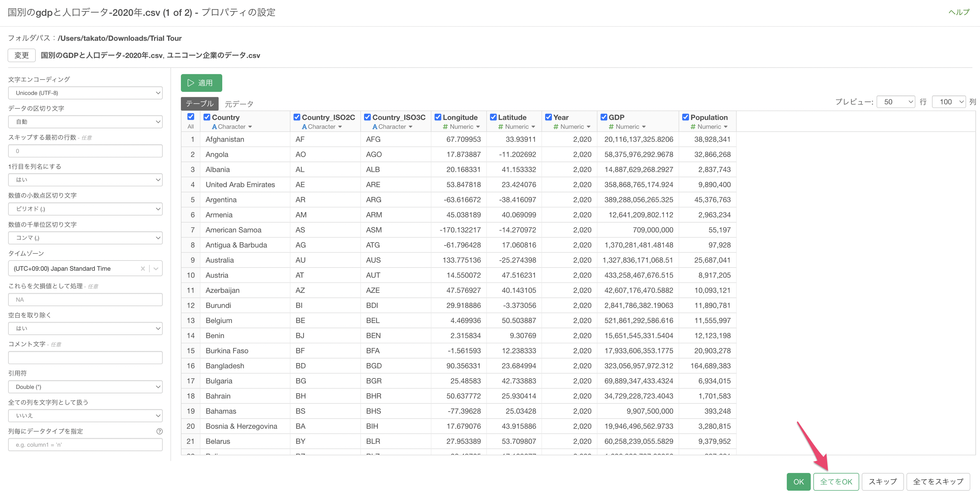This screenshot has width=980, height=495.
Task: Uncheck the Year column checkbox
Action: point(548,117)
